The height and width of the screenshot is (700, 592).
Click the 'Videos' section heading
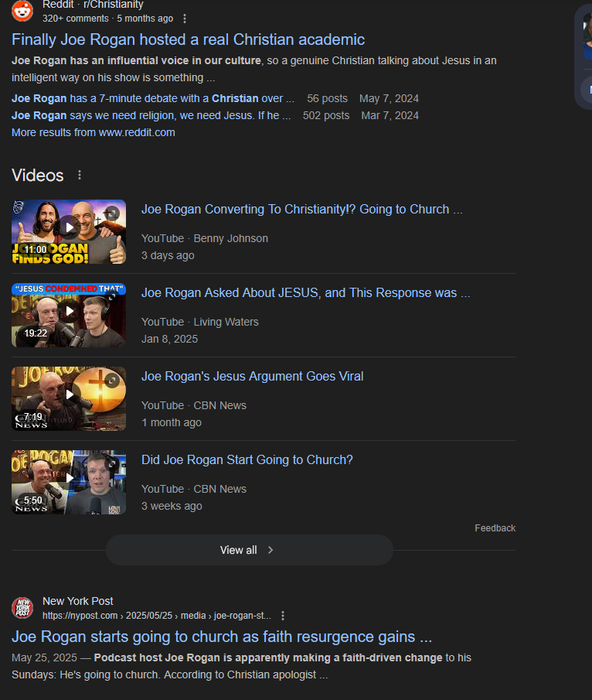point(37,175)
